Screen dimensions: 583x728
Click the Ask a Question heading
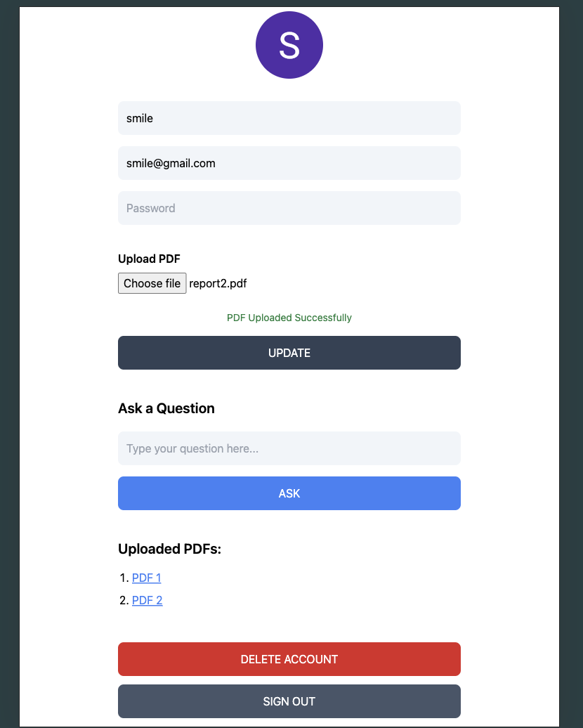(x=166, y=408)
